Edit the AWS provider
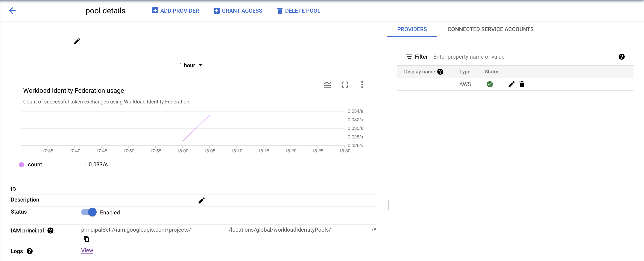This screenshot has width=644, height=261. [x=511, y=84]
